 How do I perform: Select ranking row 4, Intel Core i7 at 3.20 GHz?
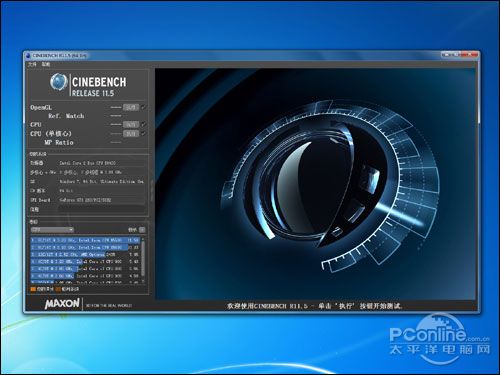85,262
